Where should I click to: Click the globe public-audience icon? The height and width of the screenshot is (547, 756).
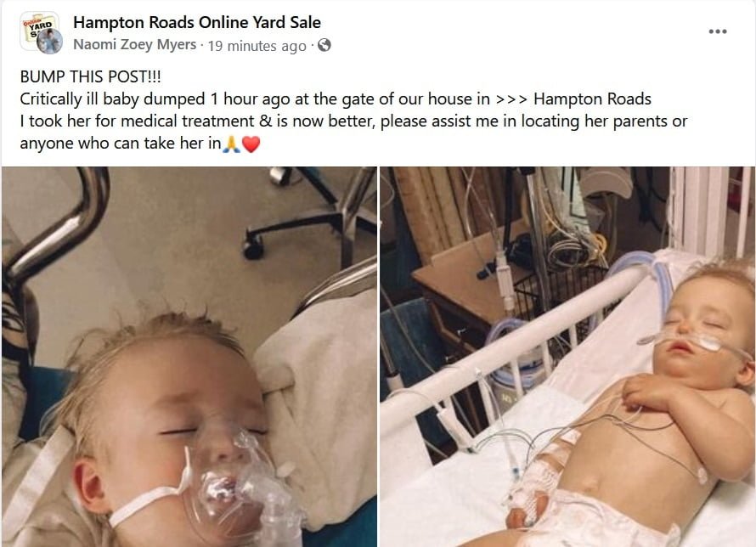[x=324, y=45]
